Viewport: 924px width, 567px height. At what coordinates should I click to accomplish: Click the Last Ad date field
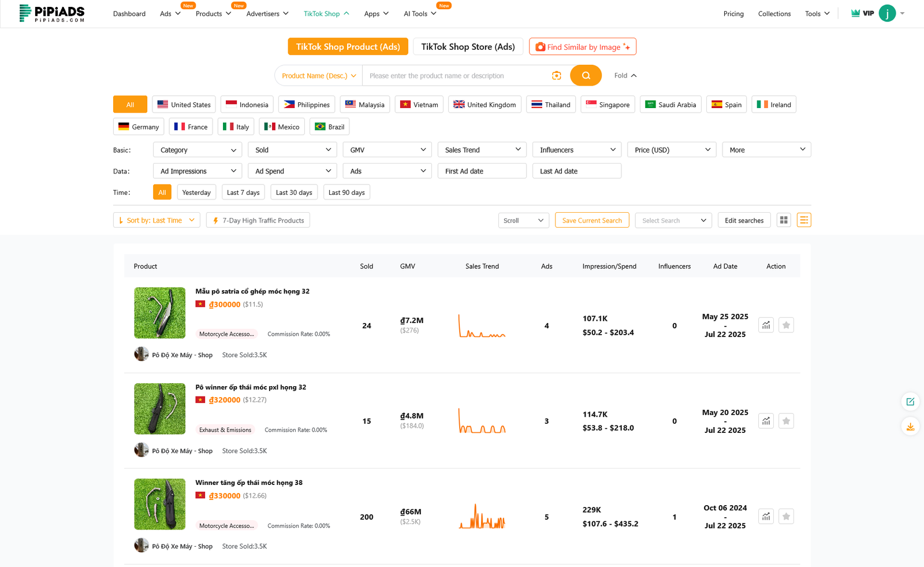576,171
